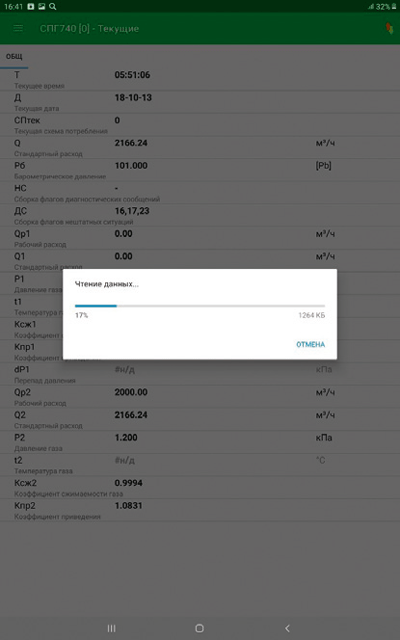Select the Q standard flow row 2166.24
This screenshot has width=400, height=640.
[200, 147]
